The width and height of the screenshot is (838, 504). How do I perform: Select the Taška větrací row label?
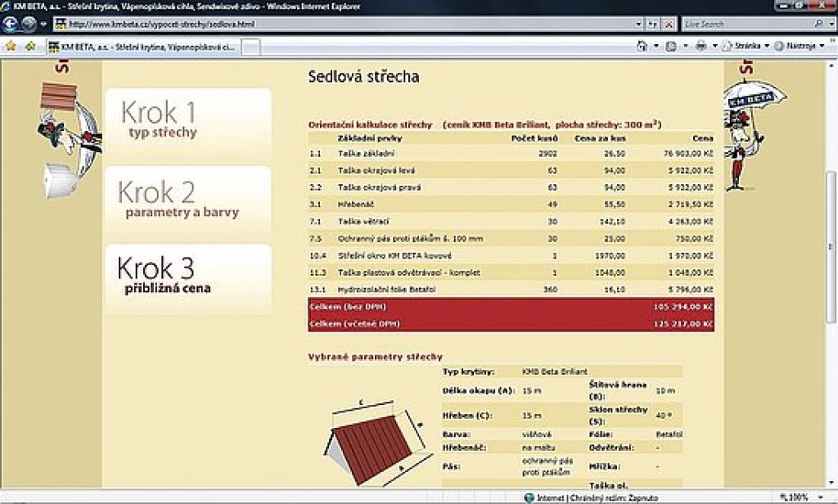point(363,222)
